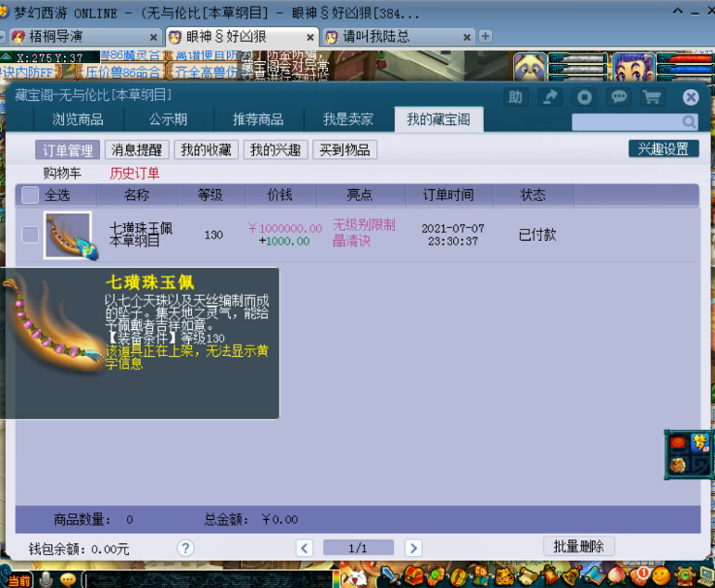This screenshot has width=715, height=588.
Task: Click the 已付款 status text
Action: click(537, 235)
